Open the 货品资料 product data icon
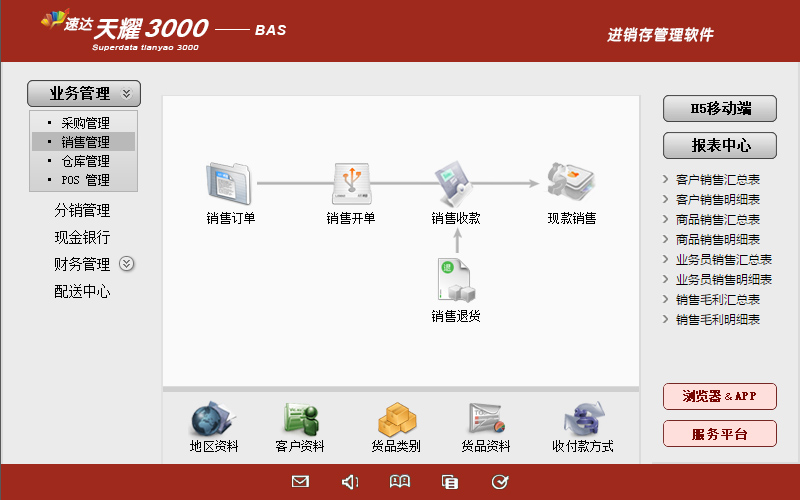This screenshot has width=800, height=500. pyautogui.click(x=486, y=418)
